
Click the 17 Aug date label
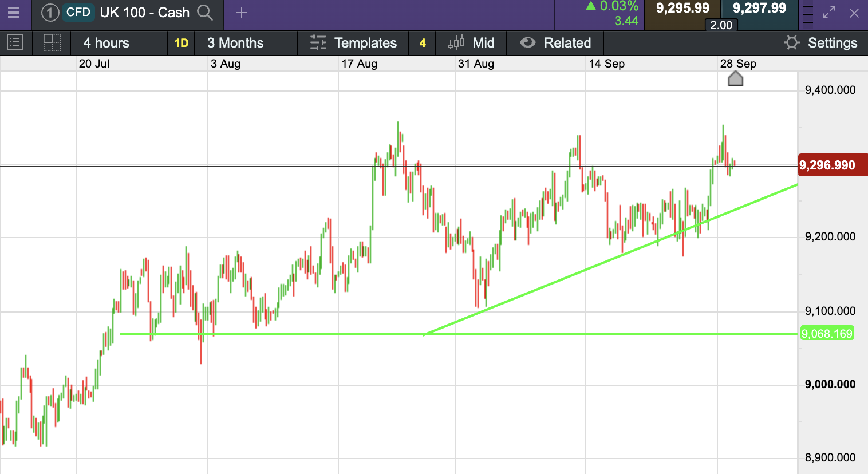[360, 64]
